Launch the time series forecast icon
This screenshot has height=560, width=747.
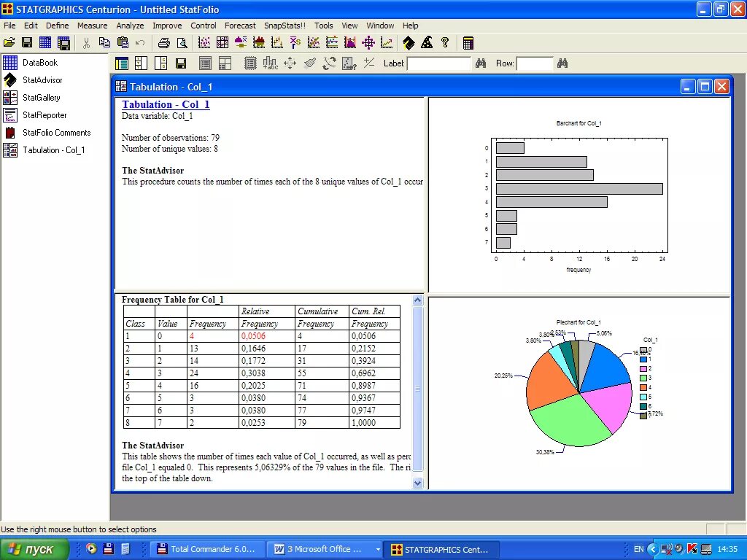tap(387, 43)
